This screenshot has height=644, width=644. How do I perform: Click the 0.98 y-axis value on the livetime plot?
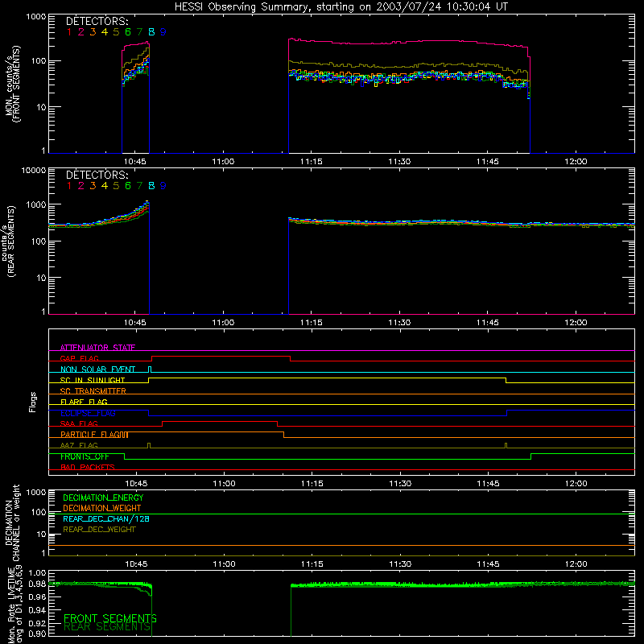(x=37, y=584)
